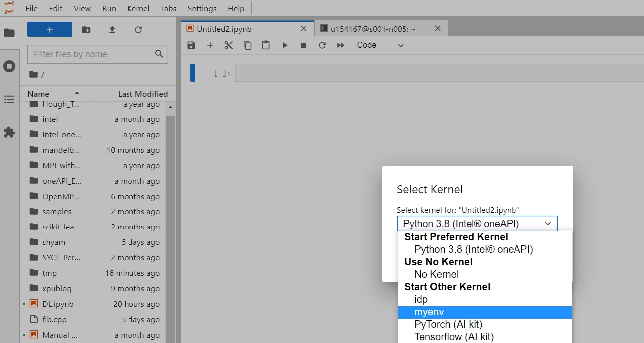
Task: Select the fib.cpp file
Action: click(x=93, y=320)
